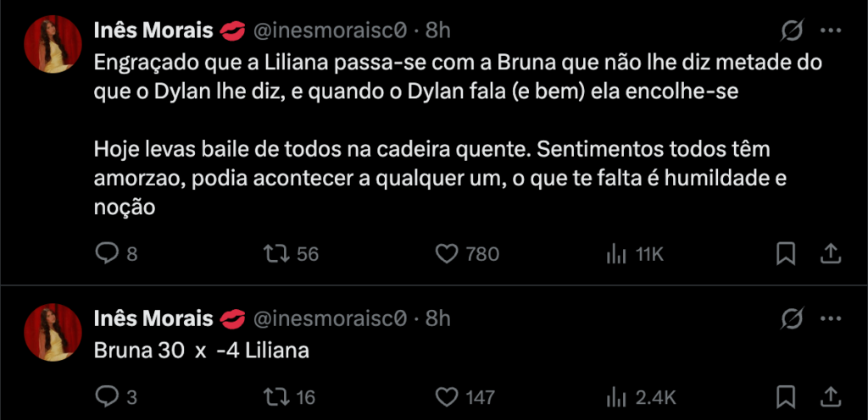This screenshot has height=420, width=868.
Task: Bookmark the 'Bruna 30 x -4 Liliana' tweet
Action: click(786, 395)
